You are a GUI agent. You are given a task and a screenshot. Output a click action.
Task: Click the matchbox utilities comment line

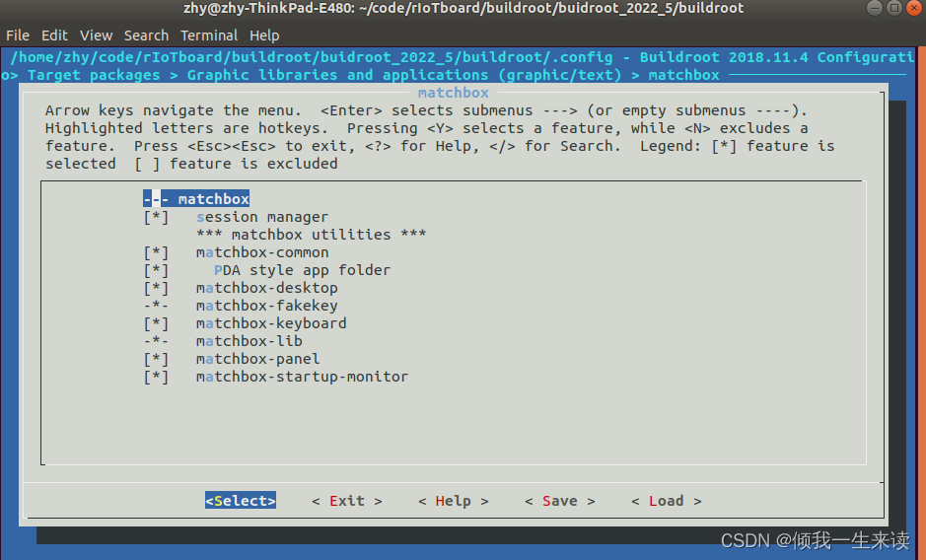312,235
